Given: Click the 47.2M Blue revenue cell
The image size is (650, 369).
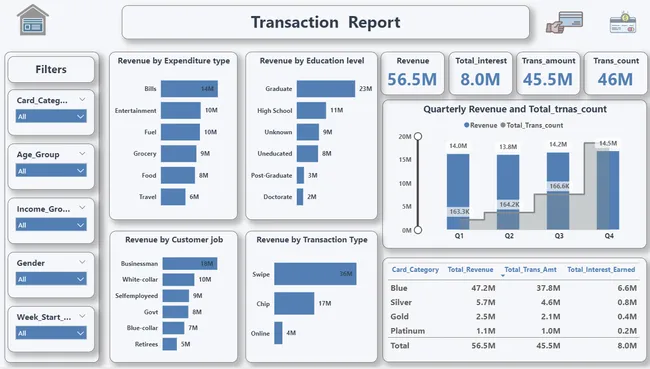Looking at the screenshot, I should pos(483,288).
